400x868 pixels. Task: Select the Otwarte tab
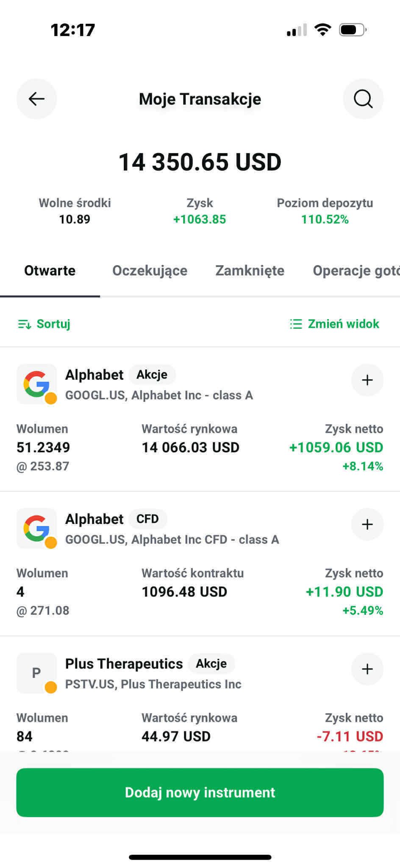coord(50,271)
